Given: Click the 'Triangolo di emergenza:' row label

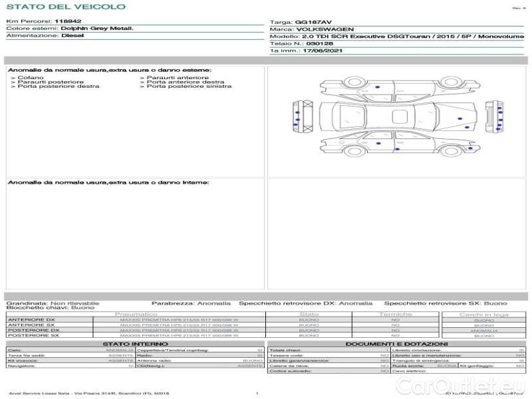Looking at the screenshot, I should 421,360.
